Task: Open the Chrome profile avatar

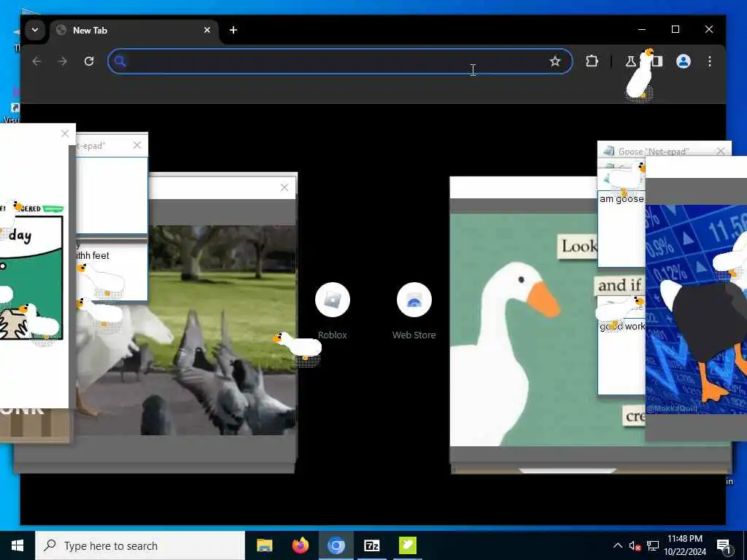Action: tap(684, 61)
